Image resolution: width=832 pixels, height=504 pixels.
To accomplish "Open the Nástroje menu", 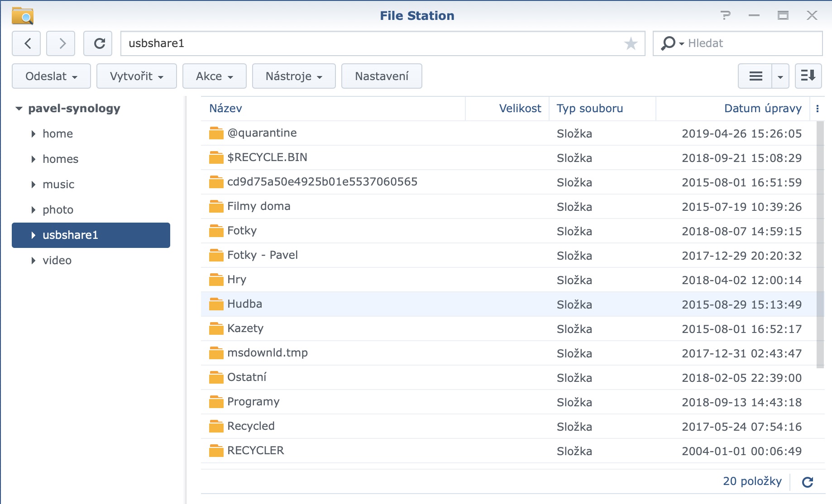I will point(293,76).
